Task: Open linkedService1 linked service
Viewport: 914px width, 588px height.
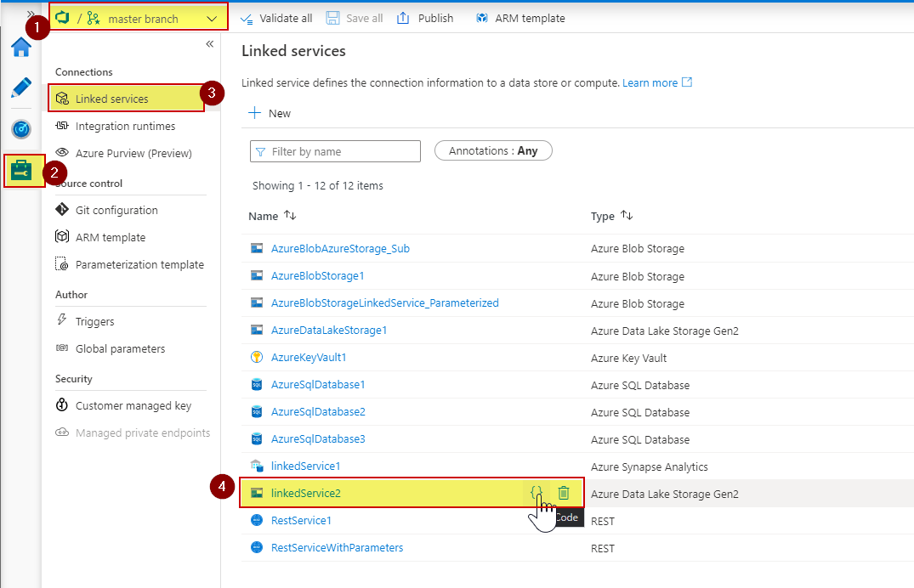Action: click(x=305, y=466)
